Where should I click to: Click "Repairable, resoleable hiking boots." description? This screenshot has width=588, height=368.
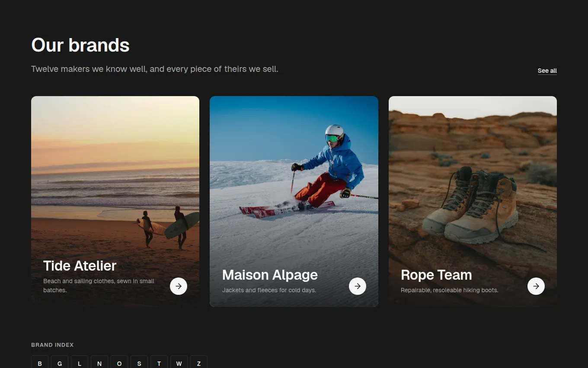pyautogui.click(x=450, y=290)
